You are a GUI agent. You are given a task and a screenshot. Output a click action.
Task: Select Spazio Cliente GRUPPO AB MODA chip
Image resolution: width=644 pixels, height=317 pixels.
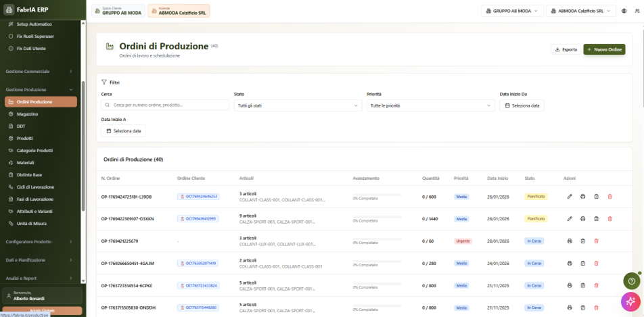click(x=118, y=11)
